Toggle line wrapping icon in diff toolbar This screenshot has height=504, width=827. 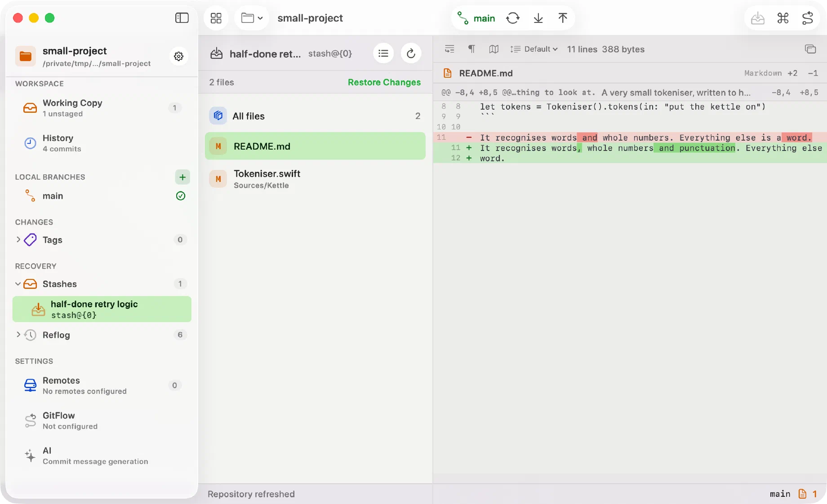point(449,49)
